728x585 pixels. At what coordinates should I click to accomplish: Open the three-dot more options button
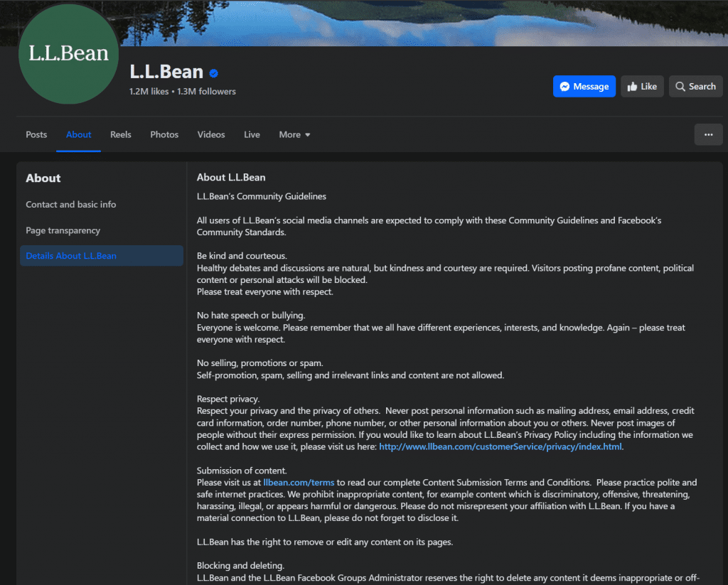pyautogui.click(x=708, y=134)
